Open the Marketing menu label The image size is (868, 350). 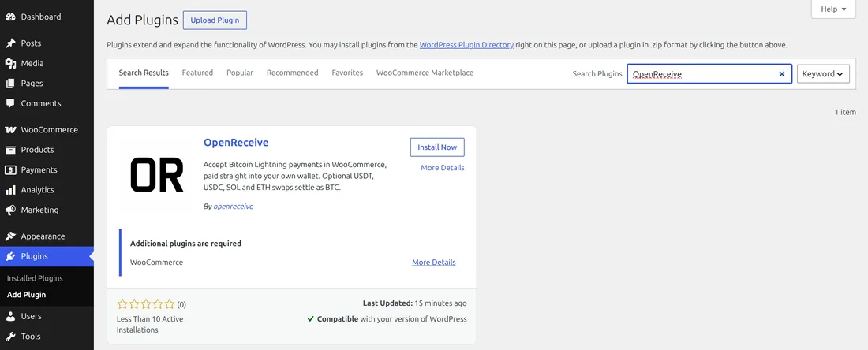40,210
